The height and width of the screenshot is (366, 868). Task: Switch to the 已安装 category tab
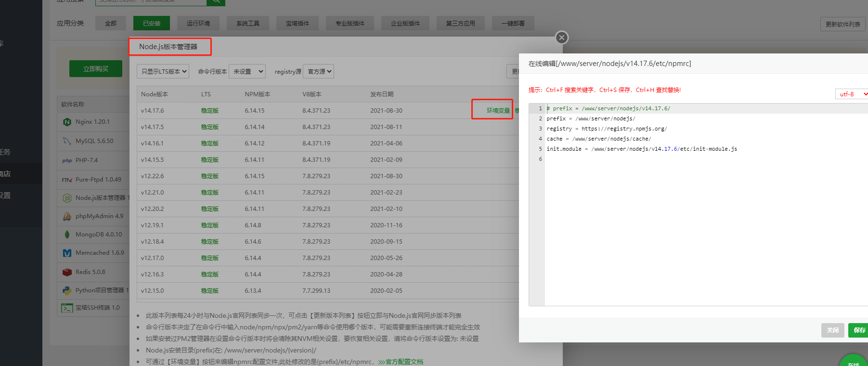(x=152, y=23)
